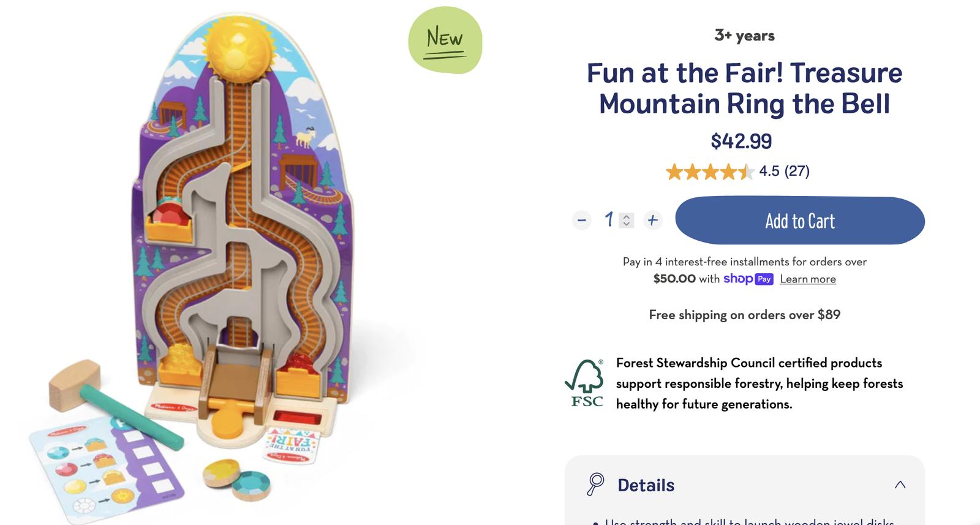Click the star rating icons
Viewport: 980px width, 525px height.
(709, 172)
